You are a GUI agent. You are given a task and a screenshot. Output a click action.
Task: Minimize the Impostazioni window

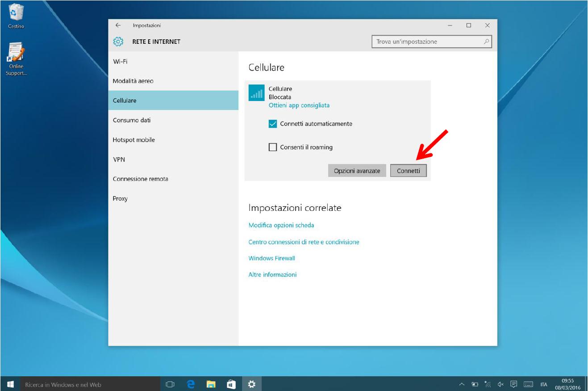click(450, 25)
